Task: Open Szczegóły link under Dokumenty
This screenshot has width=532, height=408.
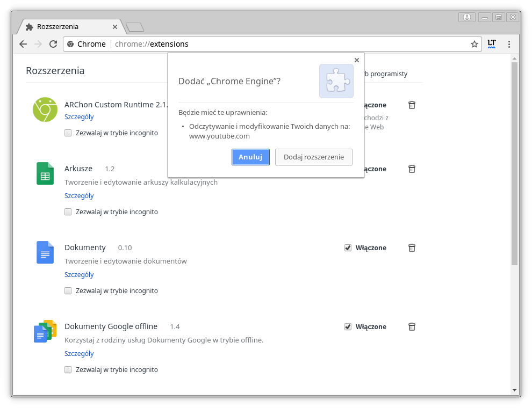Action: (79, 274)
